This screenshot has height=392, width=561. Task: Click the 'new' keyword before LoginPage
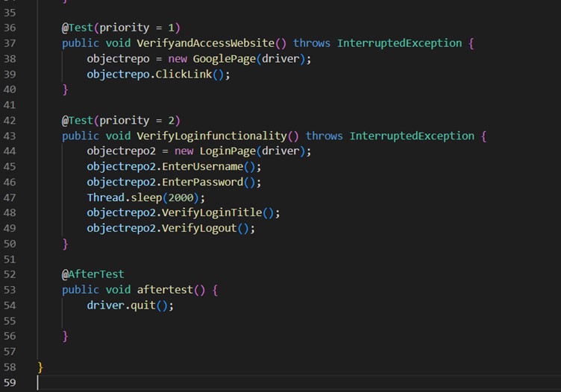tap(184, 151)
